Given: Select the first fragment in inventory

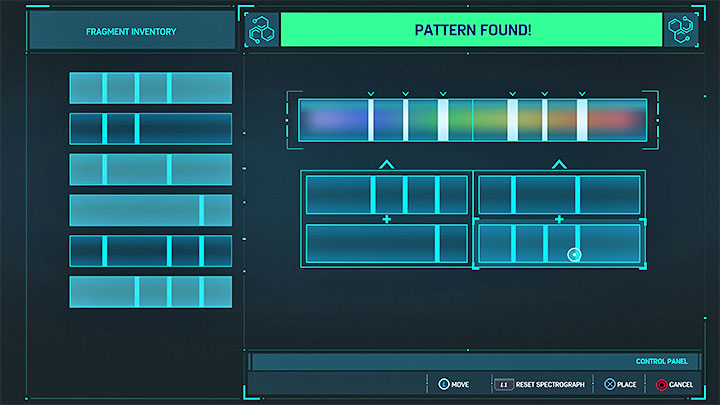Looking at the screenshot, I should click(150, 88).
